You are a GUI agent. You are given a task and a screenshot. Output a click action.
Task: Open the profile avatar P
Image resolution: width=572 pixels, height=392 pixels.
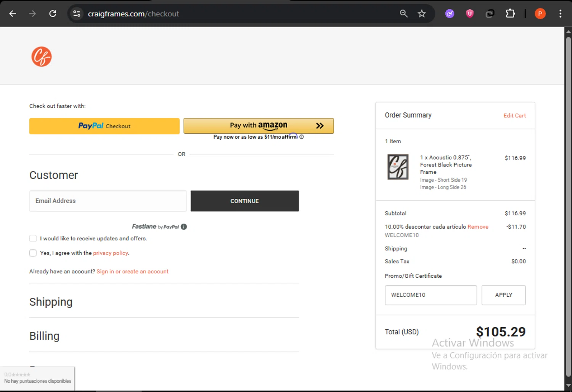click(540, 14)
